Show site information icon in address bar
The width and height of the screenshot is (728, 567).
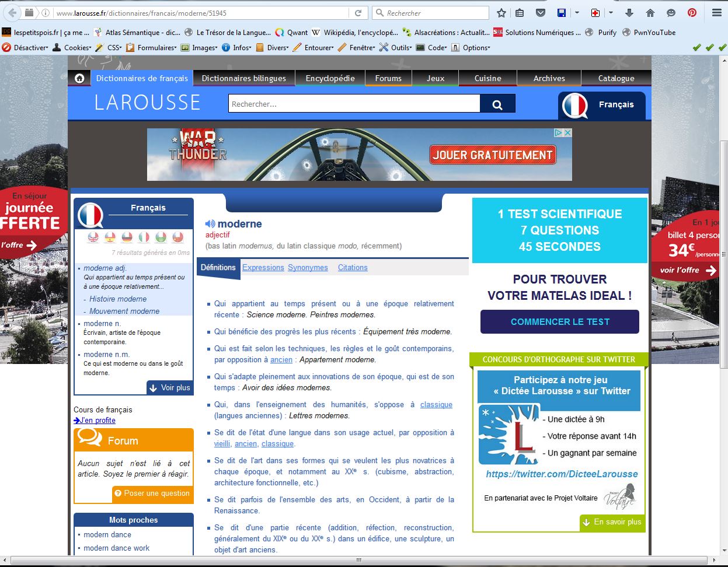[x=45, y=13]
